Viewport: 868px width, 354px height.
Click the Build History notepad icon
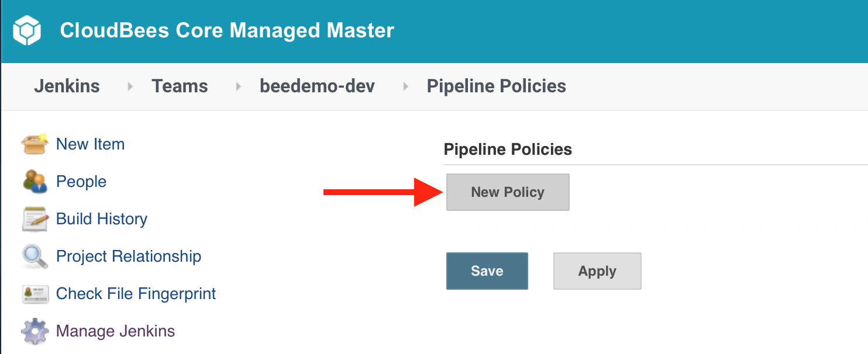35,219
